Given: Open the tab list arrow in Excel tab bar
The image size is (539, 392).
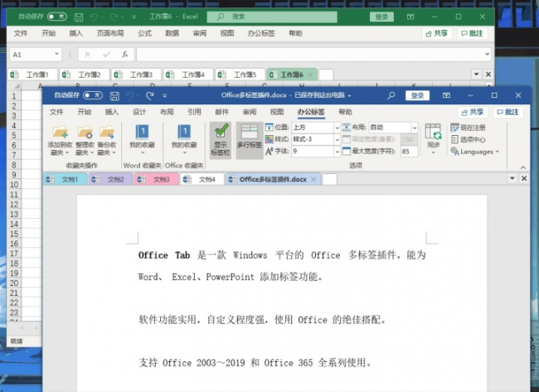Looking at the screenshot, I should tap(477, 75).
